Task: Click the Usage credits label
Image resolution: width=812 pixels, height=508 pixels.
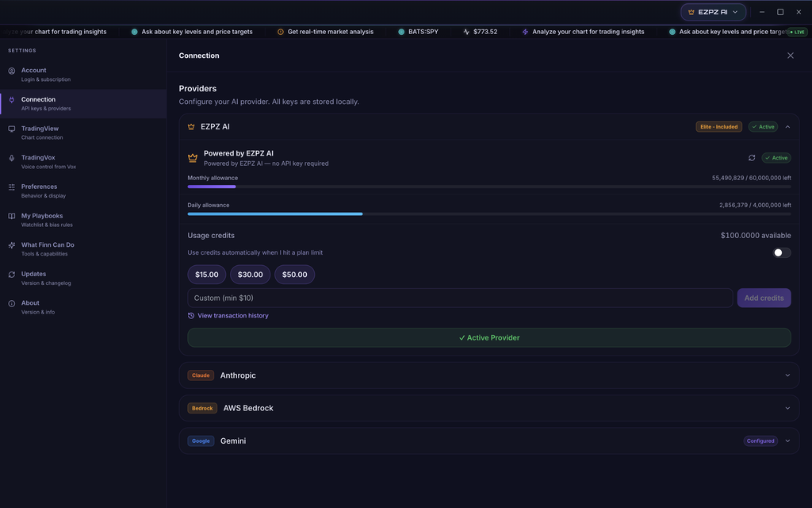Action: 211,235
